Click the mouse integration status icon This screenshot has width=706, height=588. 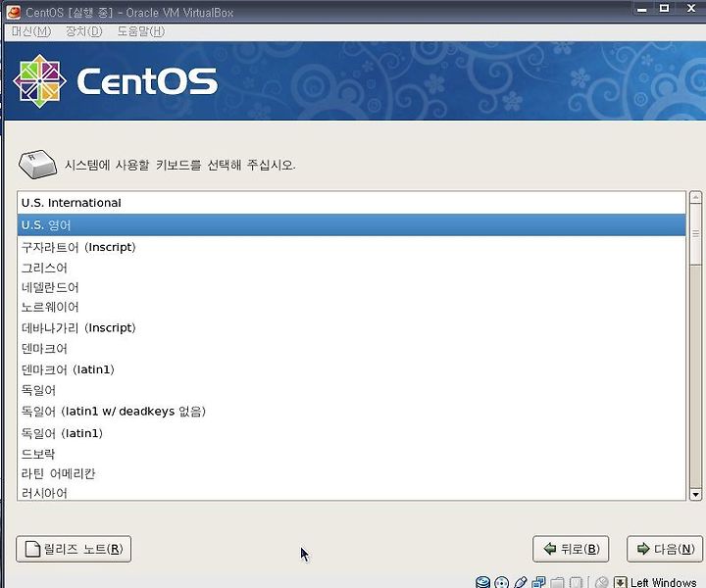(x=601, y=582)
